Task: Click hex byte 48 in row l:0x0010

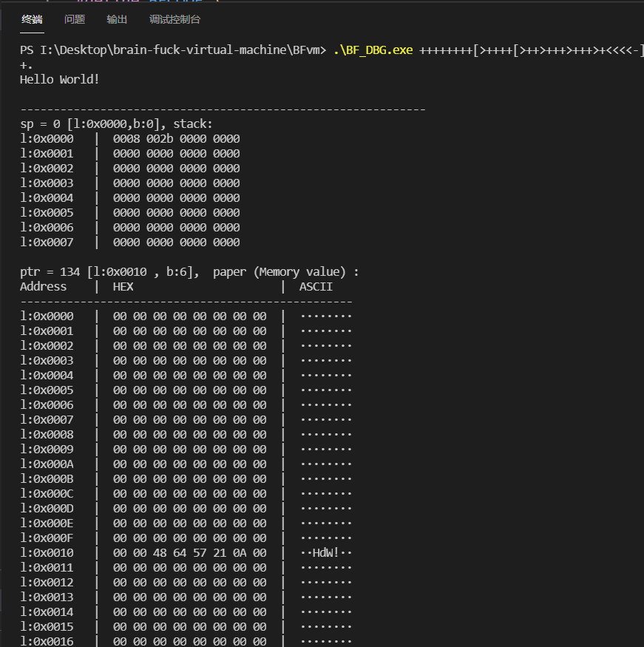Action: (x=160, y=553)
